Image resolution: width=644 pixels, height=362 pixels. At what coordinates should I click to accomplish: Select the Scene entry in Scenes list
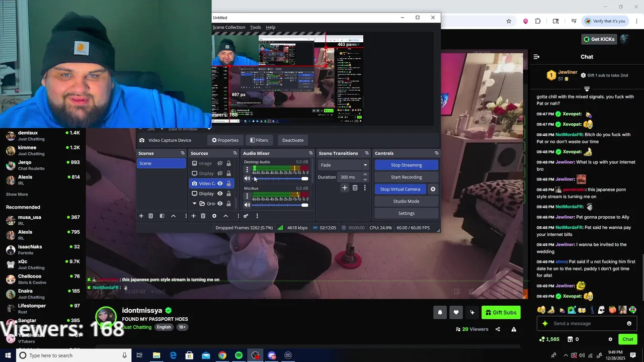click(x=161, y=163)
